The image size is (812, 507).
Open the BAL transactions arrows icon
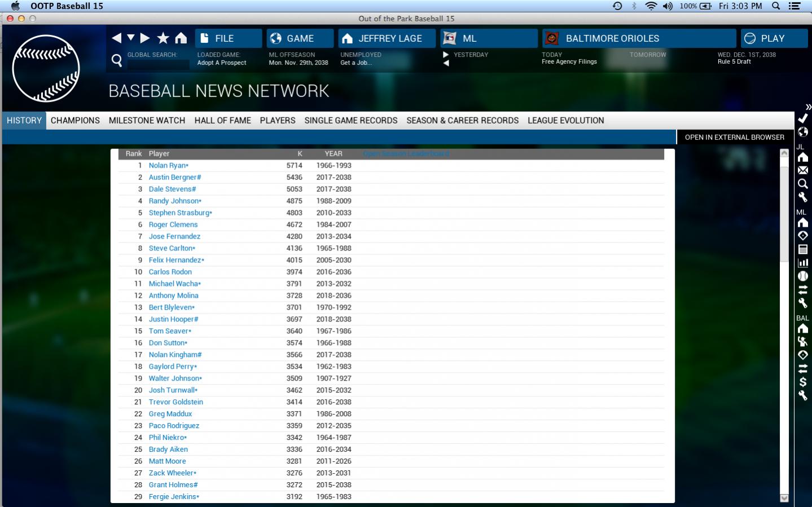click(802, 368)
